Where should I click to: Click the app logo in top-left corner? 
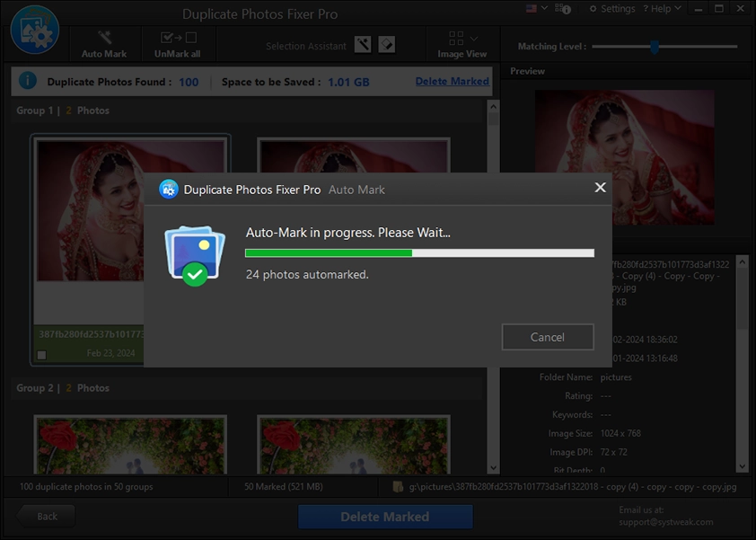35,30
